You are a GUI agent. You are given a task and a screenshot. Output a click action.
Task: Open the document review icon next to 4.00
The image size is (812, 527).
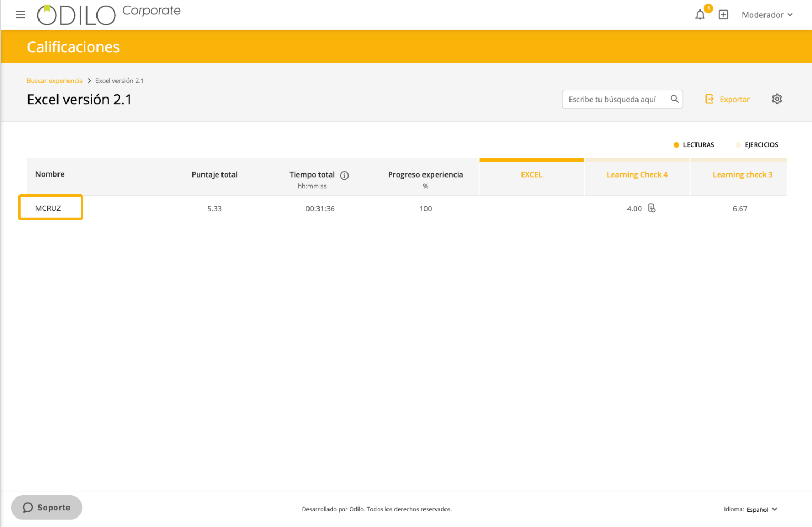coord(652,208)
